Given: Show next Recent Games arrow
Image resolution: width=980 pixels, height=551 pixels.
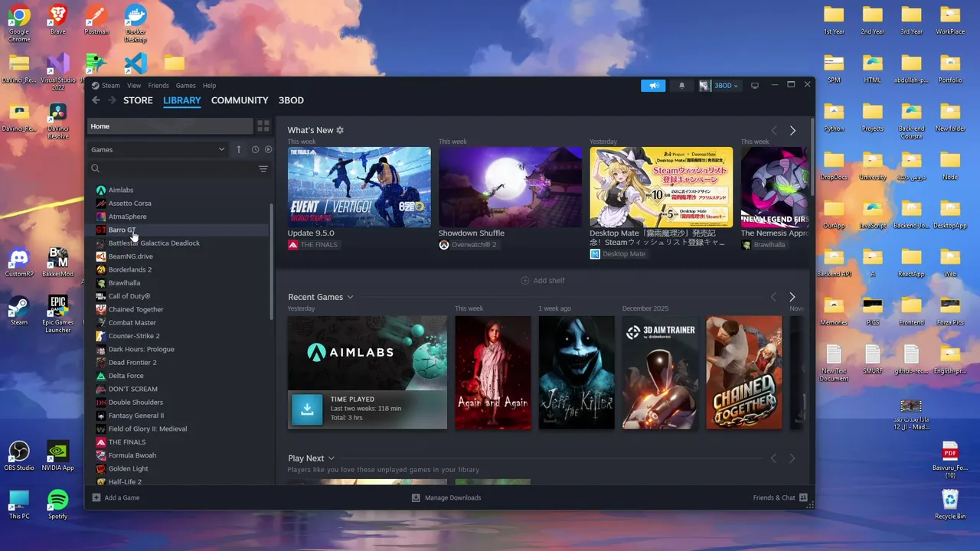Looking at the screenshot, I should [x=792, y=297].
